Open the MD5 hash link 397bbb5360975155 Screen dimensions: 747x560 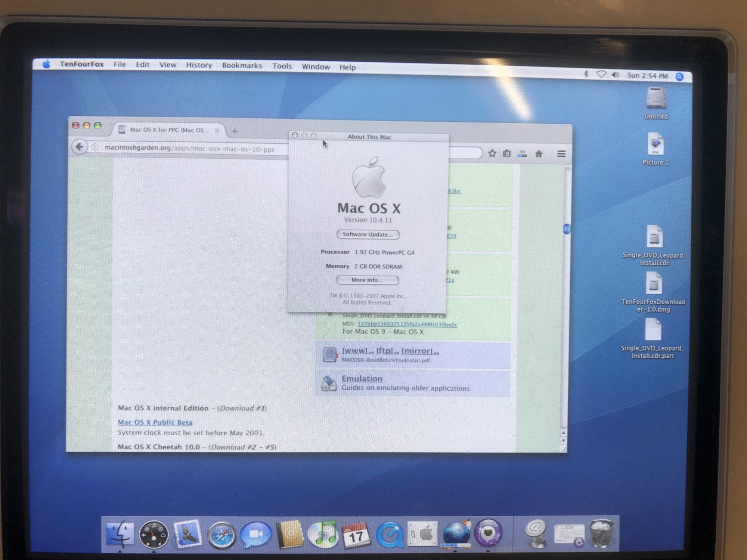(407, 324)
